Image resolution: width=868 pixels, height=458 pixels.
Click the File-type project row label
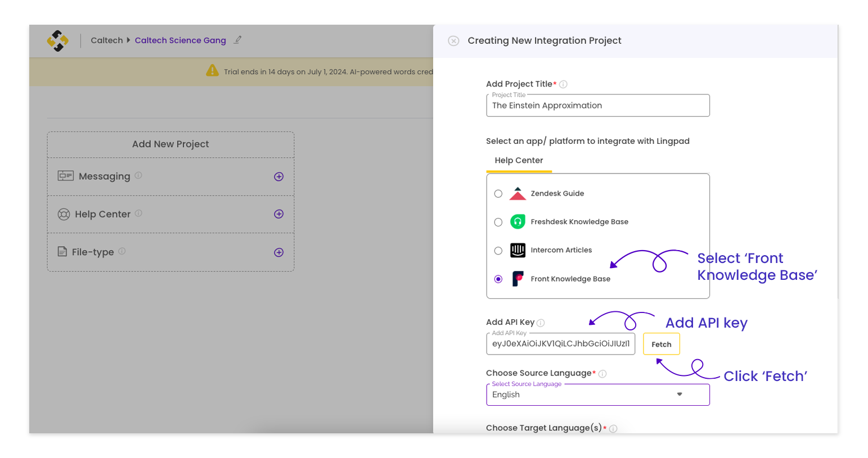[x=93, y=252]
